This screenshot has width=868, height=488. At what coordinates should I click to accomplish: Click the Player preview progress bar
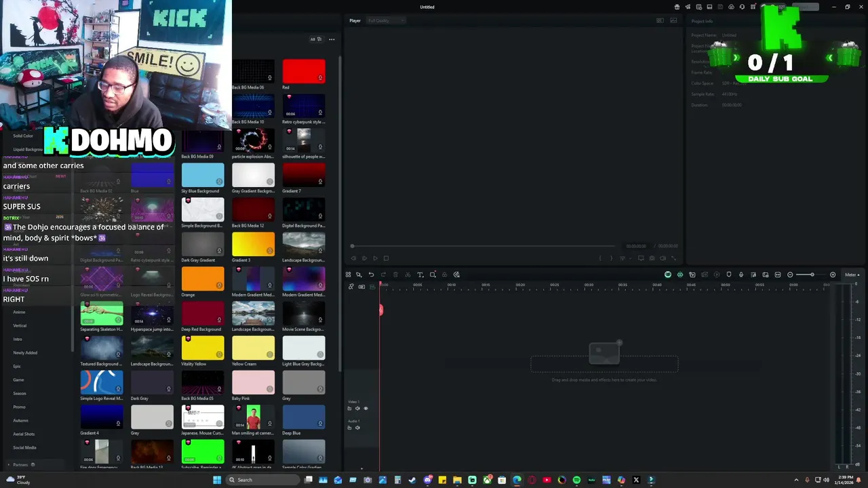click(x=483, y=246)
